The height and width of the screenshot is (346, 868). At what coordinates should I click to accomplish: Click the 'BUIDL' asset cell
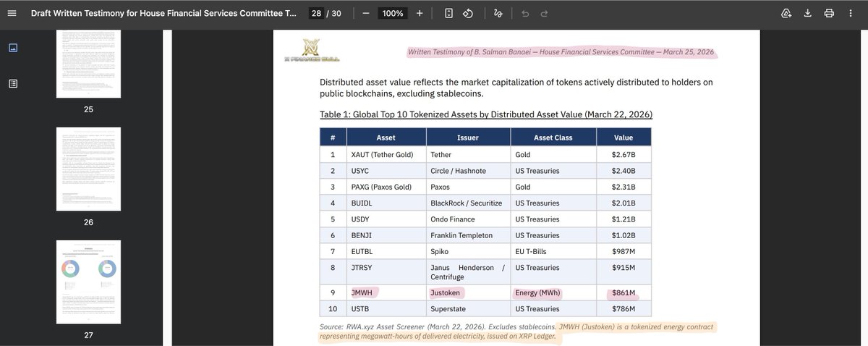[386, 203]
